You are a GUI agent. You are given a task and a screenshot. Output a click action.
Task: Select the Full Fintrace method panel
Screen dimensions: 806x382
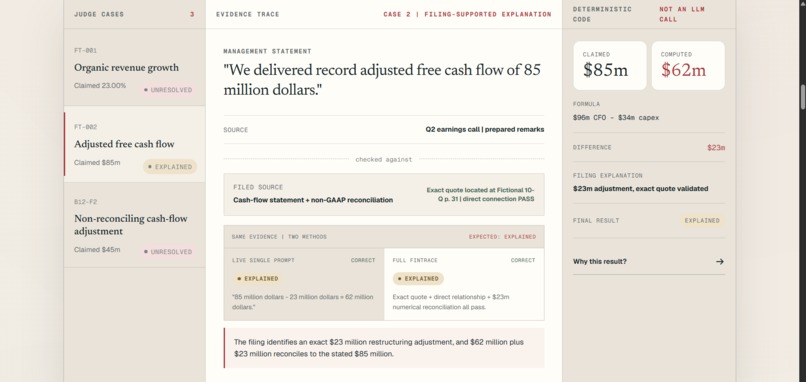(464, 284)
